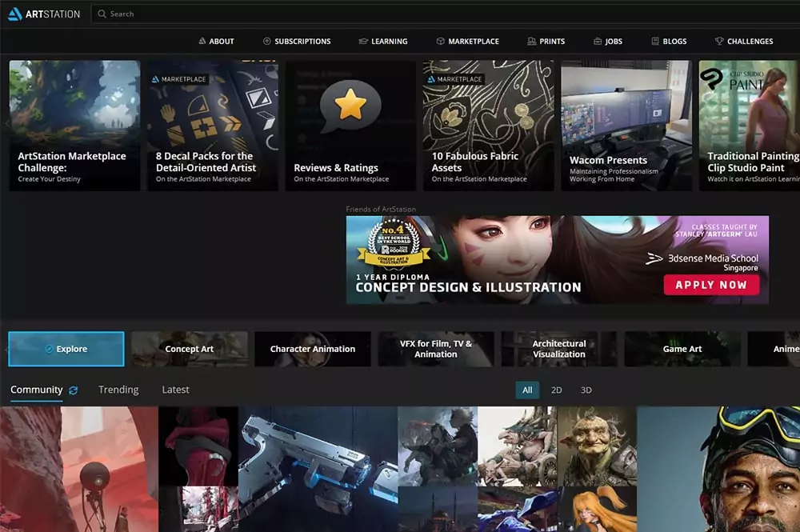Click the magnifier icon in the search bar
This screenshot has width=800, height=532.
tap(102, 14)
